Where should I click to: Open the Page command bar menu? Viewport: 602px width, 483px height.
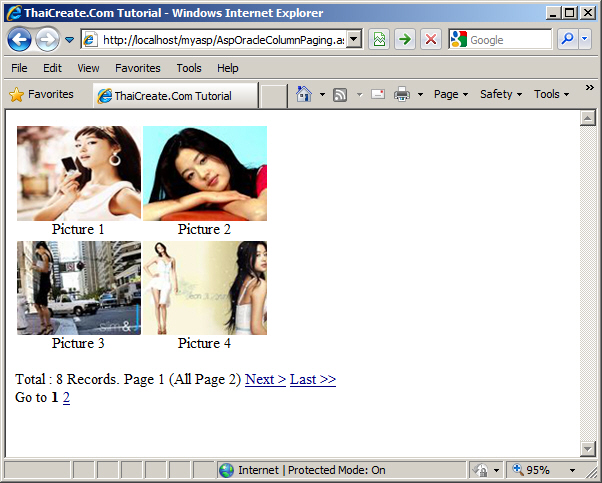click(451, 94)
